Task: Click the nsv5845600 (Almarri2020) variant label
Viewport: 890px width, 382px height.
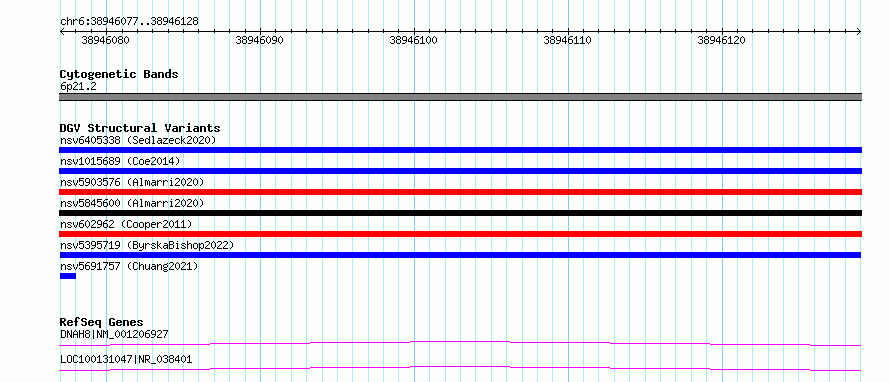Action: click(132, 203)
